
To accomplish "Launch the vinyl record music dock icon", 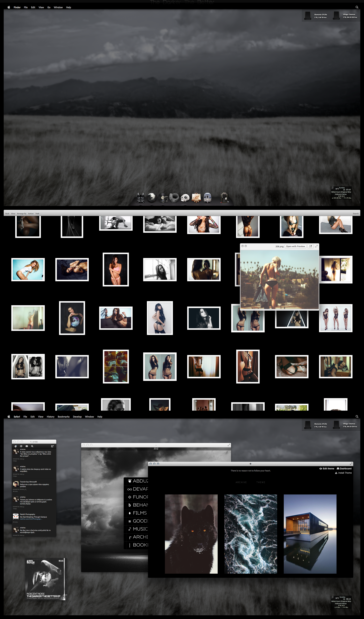I will pos(163,197).
